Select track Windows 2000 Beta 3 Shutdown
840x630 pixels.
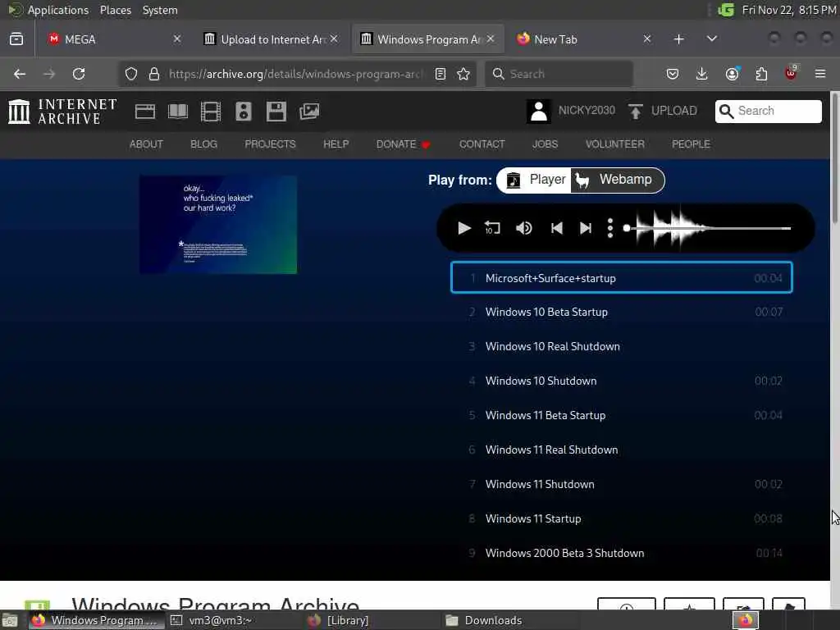[622, 553]
